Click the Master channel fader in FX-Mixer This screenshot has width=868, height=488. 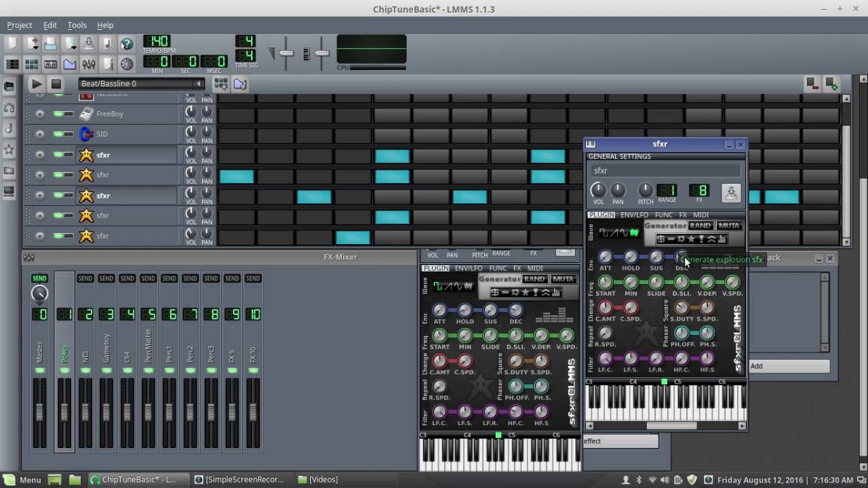(x=39, y=411)
